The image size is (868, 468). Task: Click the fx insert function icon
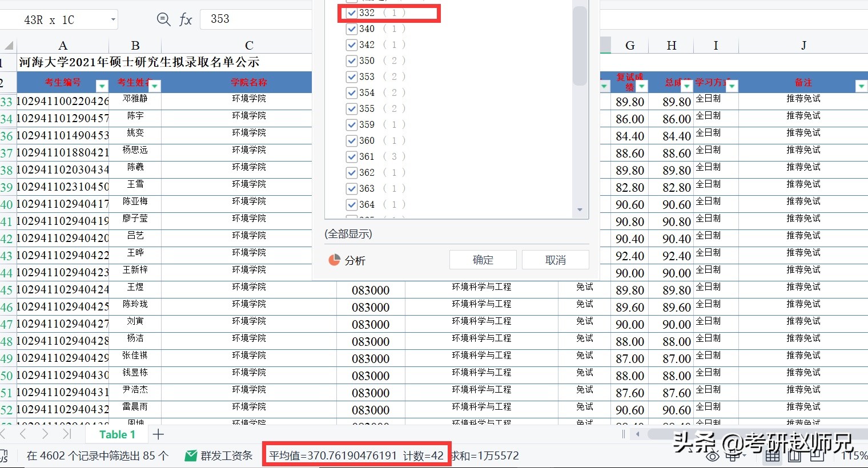pyautogui.click(x=186, y=19)
